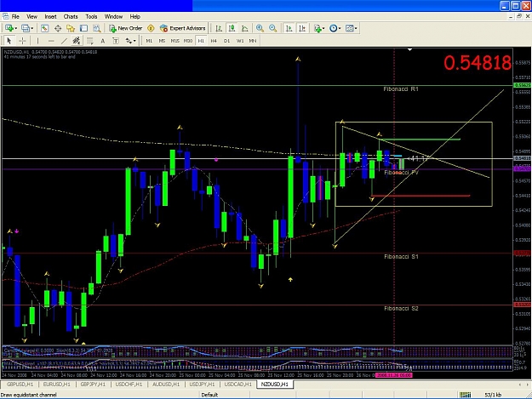The image size is (532, 399).
Task: Select the Trendline tool
Action: [64, 41]
